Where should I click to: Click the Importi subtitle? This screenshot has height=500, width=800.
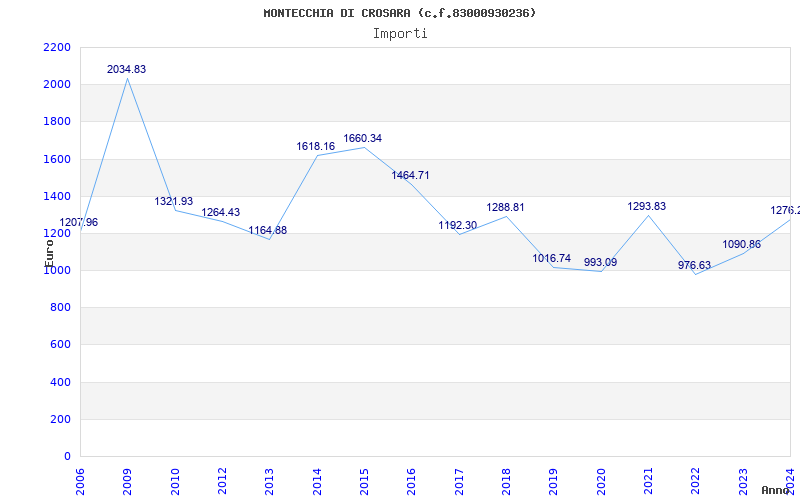(400, 34)
